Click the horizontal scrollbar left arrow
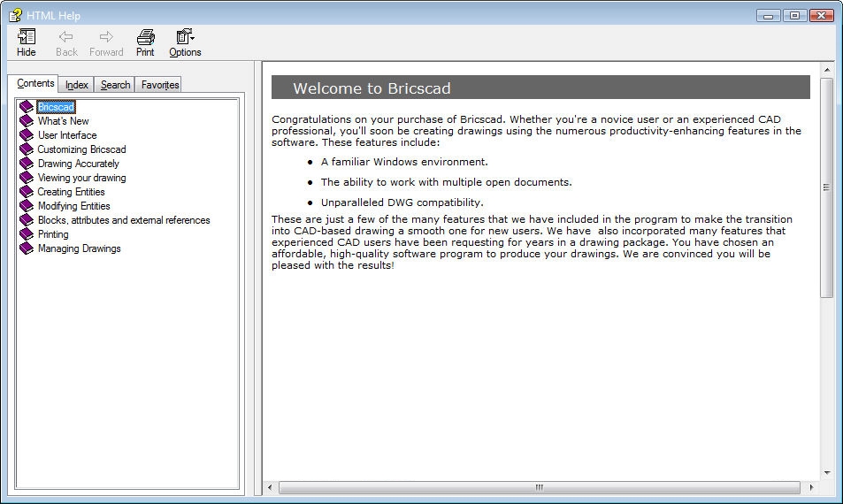Viewport: 843px width, 504px height. point(270,487)
